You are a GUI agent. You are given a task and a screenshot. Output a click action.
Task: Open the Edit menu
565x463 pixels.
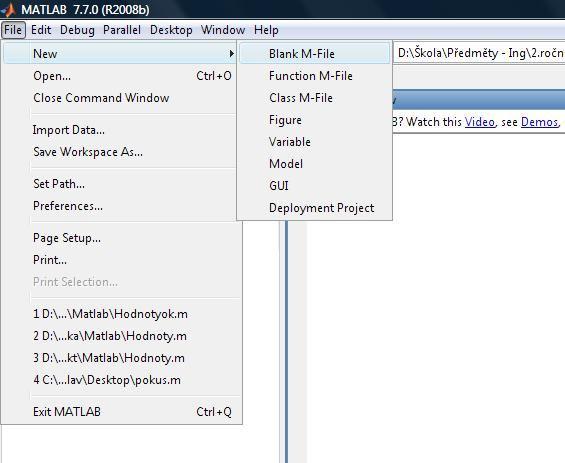(41, 30)
